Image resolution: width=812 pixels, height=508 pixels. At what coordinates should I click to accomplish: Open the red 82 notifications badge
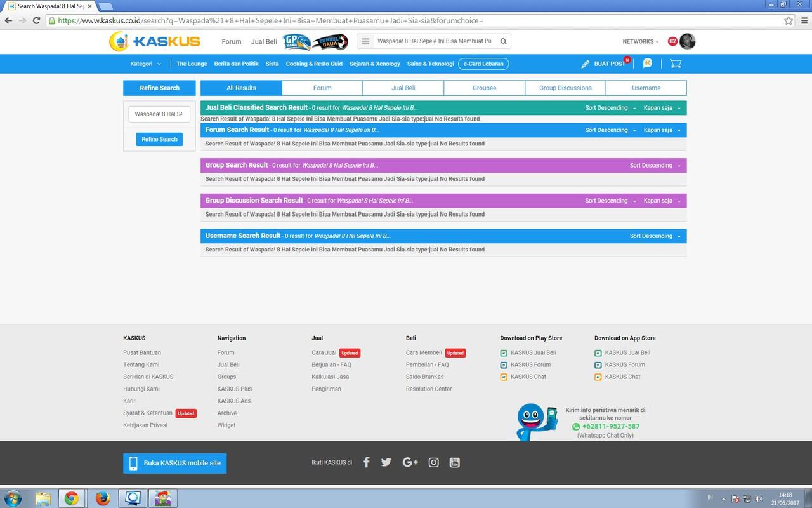pos(672,41)
